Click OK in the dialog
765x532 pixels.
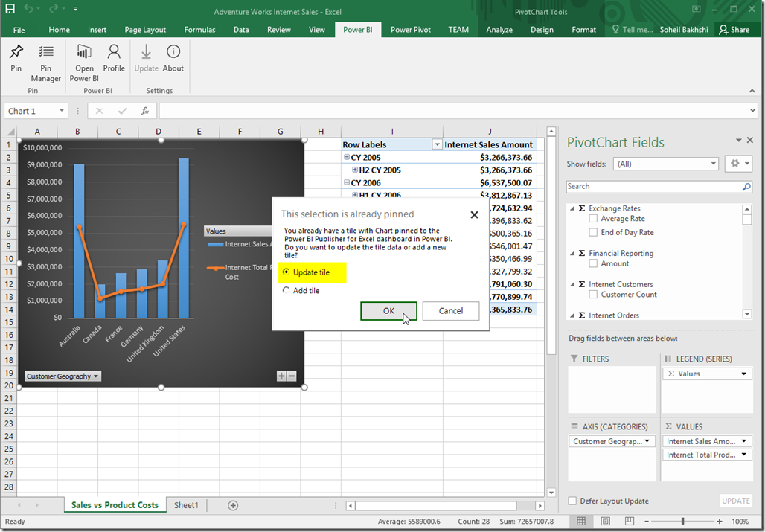[x=389, y=311]
